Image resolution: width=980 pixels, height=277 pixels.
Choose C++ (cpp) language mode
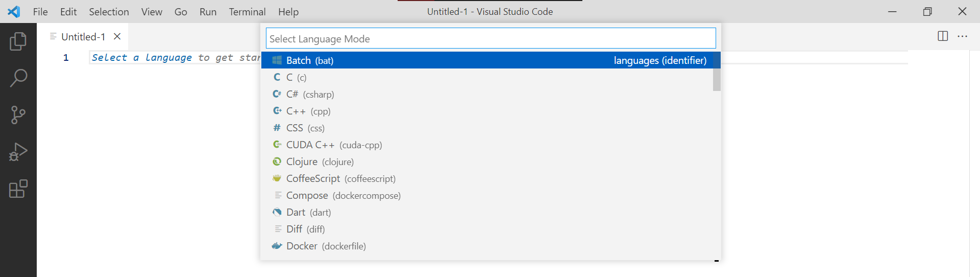pos(487,111)
